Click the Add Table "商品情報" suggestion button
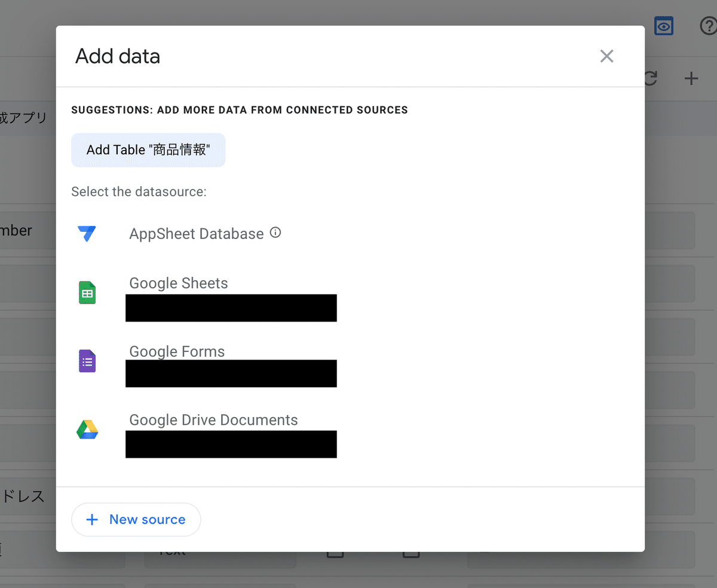717x588 pixels. [148, 150]
